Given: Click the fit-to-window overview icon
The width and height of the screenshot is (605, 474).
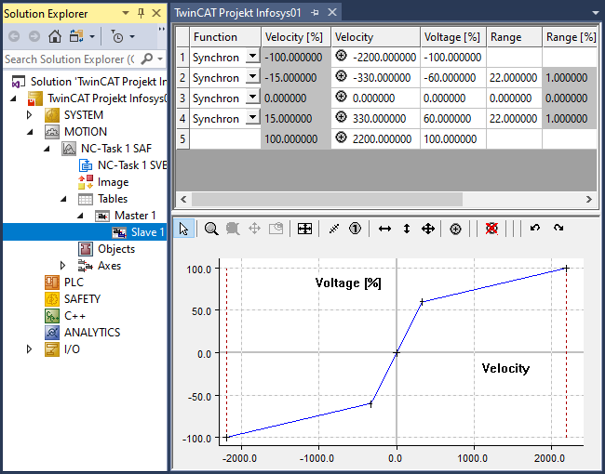Looking at the screenshot, I should (x=305, y=229).
